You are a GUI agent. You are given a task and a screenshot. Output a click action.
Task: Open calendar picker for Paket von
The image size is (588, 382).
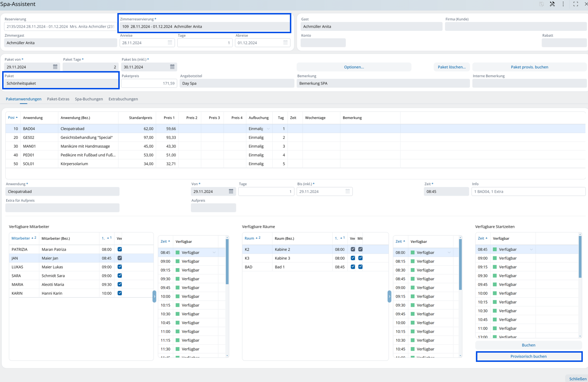pos(55,67)
